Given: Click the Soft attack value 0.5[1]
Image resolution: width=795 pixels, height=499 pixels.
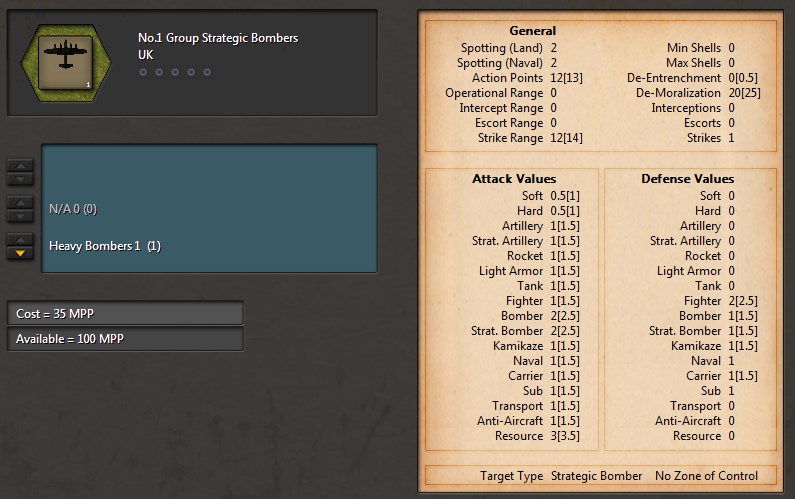Looking at the screenshot, I should 565,196.
